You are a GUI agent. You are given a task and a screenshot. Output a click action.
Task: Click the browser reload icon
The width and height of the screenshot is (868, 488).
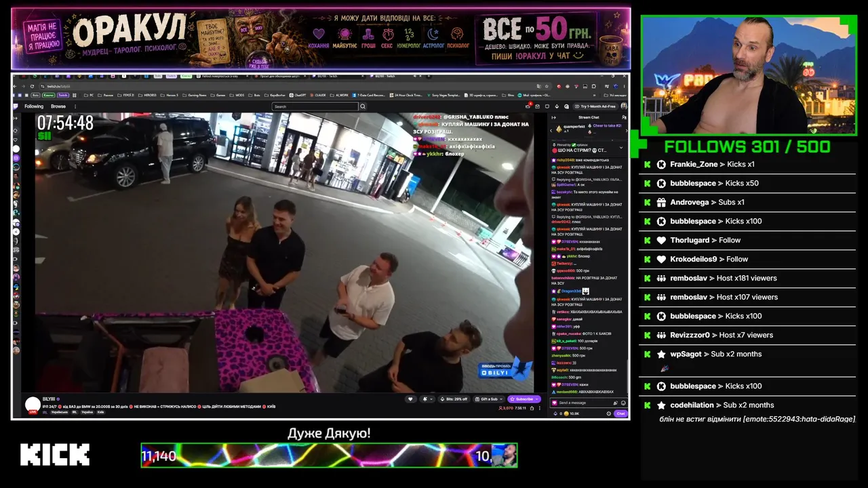[x=32, y=86]
